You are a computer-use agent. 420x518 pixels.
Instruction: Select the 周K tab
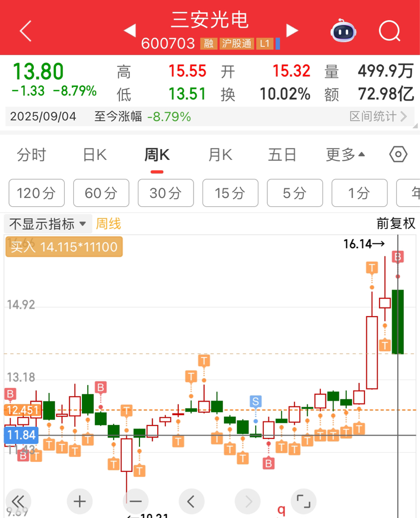pos(157,155)
